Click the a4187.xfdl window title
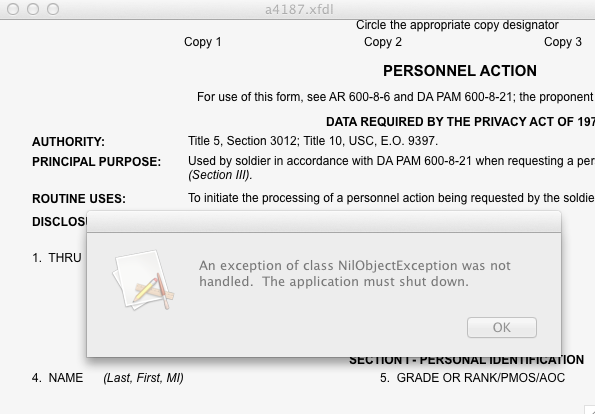Screen dimensions: 595x414 (x=299, y=9)
